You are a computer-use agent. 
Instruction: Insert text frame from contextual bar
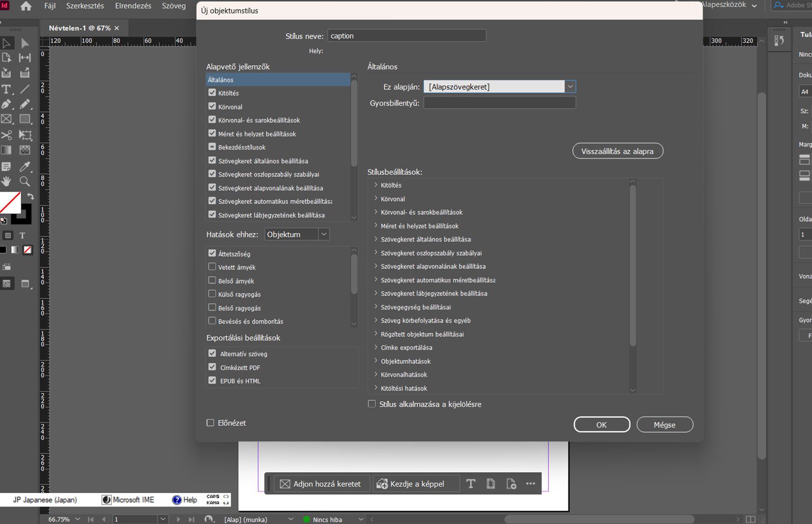pyautogui.click(x=470, y=484)
